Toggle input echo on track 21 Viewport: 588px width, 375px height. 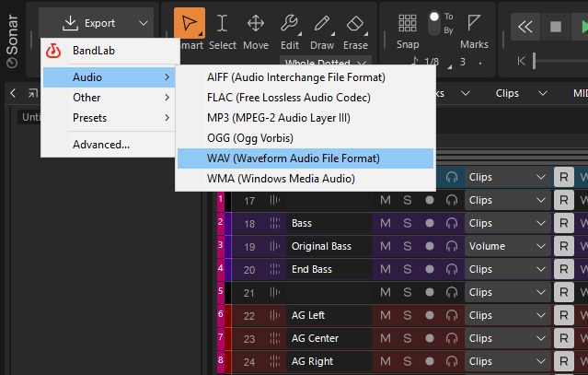[452, 292]
